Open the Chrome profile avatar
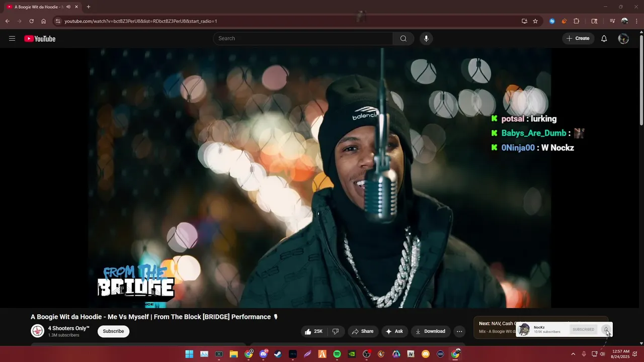 pos(624,21)
